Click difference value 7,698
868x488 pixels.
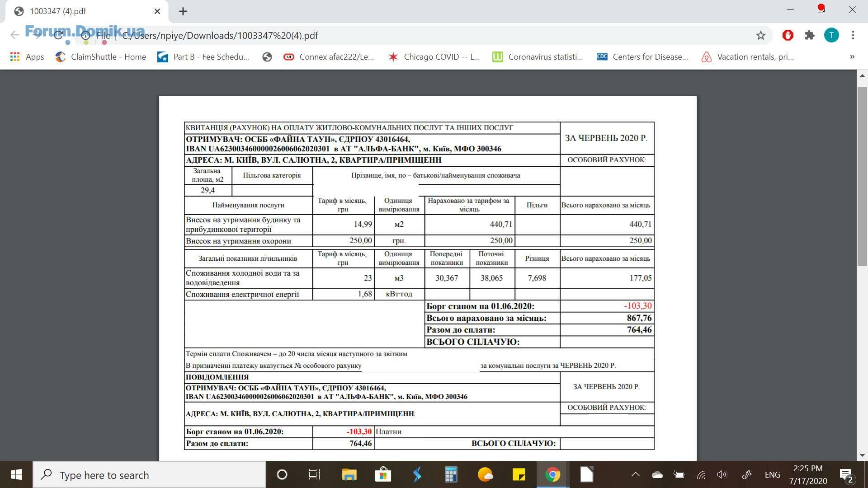click(537, 278)
